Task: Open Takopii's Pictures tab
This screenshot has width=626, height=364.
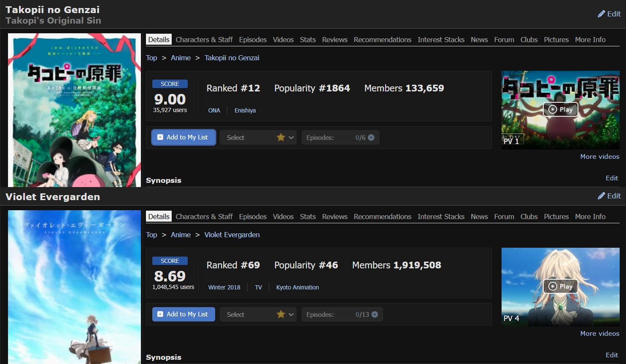Action: (556, 40)
